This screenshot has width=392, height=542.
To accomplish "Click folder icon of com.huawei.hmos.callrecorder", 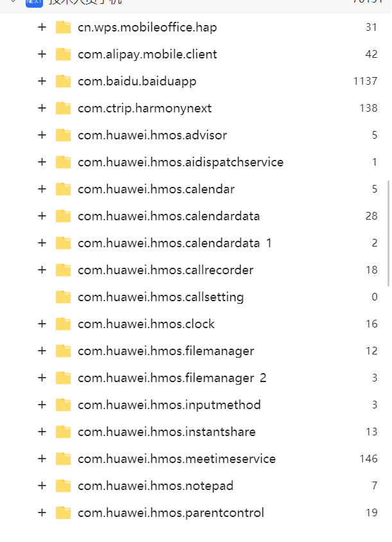I will pyautogui.click(x=64, y=270).
